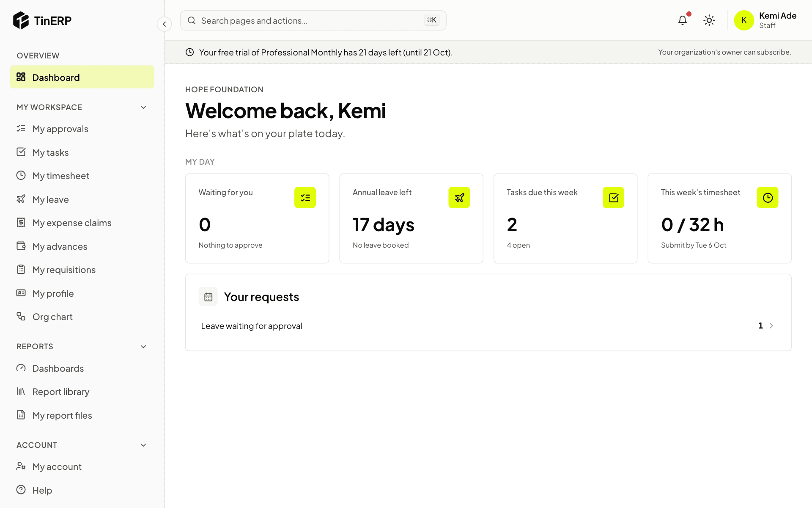
Task: Open My leave page
Action: click(x=82, y=199)
